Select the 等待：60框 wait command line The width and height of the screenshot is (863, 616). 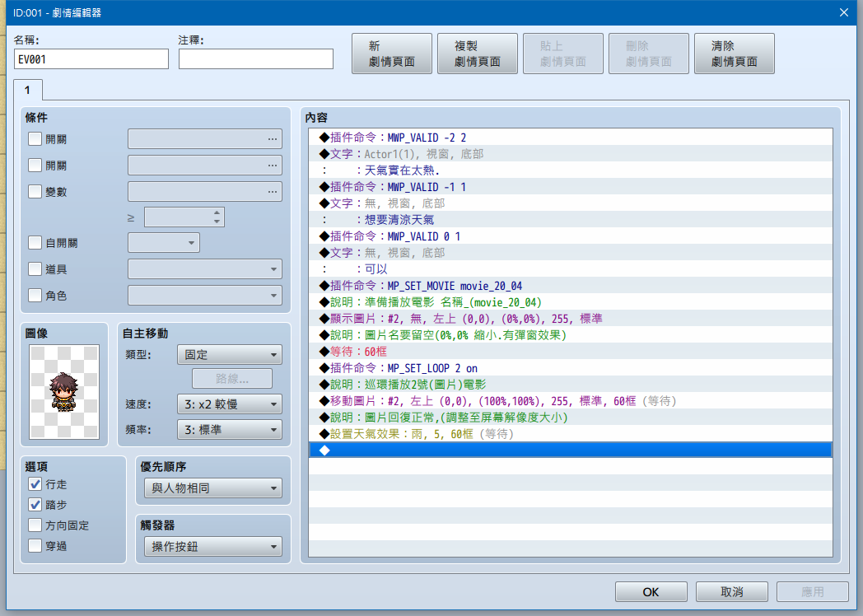point(570,351)
